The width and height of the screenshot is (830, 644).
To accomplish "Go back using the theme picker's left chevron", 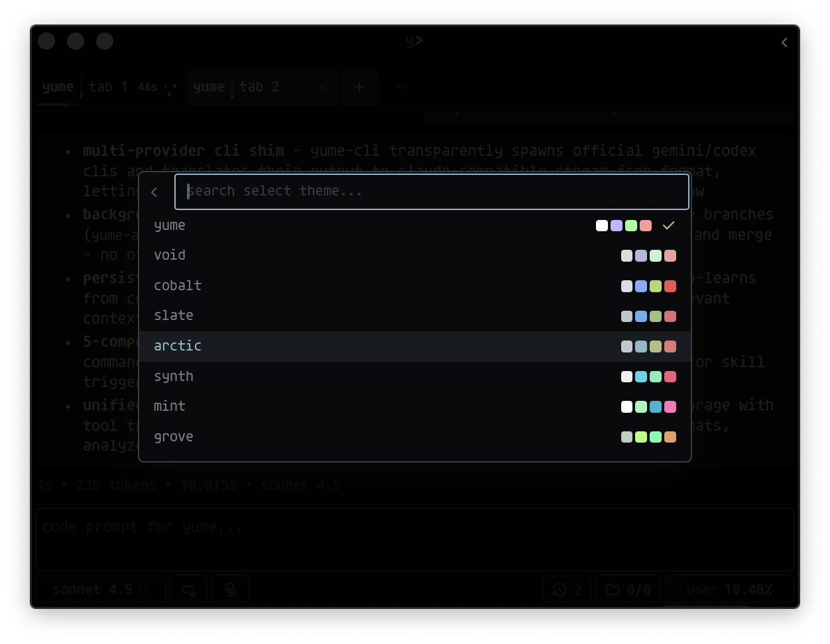I will point(154,191).
